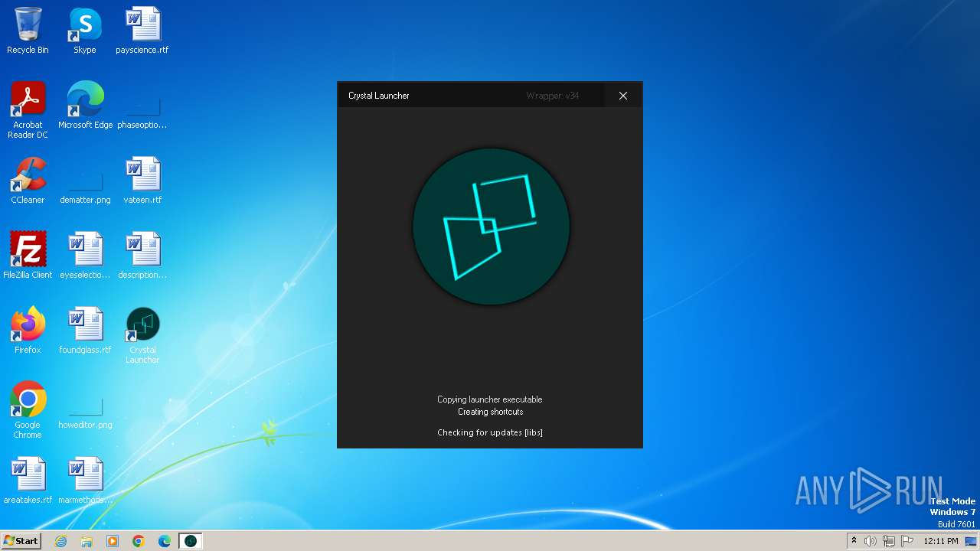Open the Windows Start menu
Screen dimensions: 980x551
21,541
